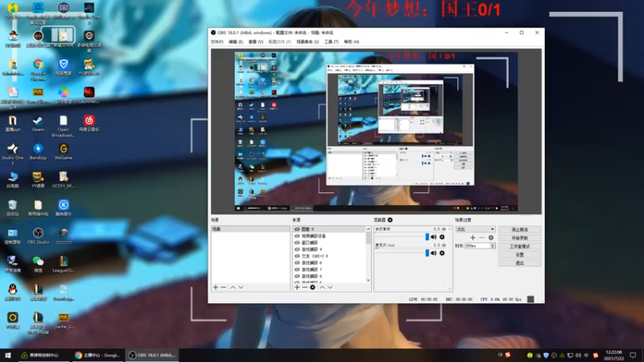Open the 文件(F) menu
Image resolution: width=644 pixels, height=362 pixels.
[217, 42]
